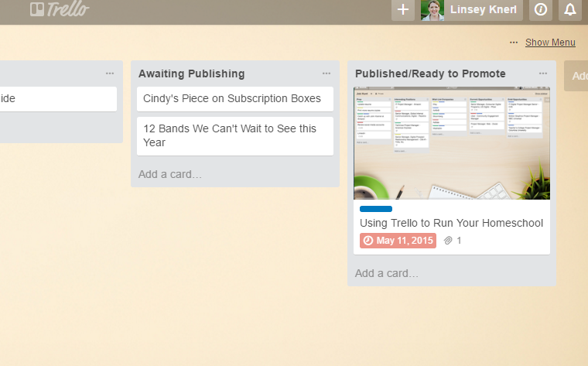Image resolution: width=588 pixels, height=366 pixels.
Task: Add a card to Awaiting Publishing list
Action: pos(170,174)
